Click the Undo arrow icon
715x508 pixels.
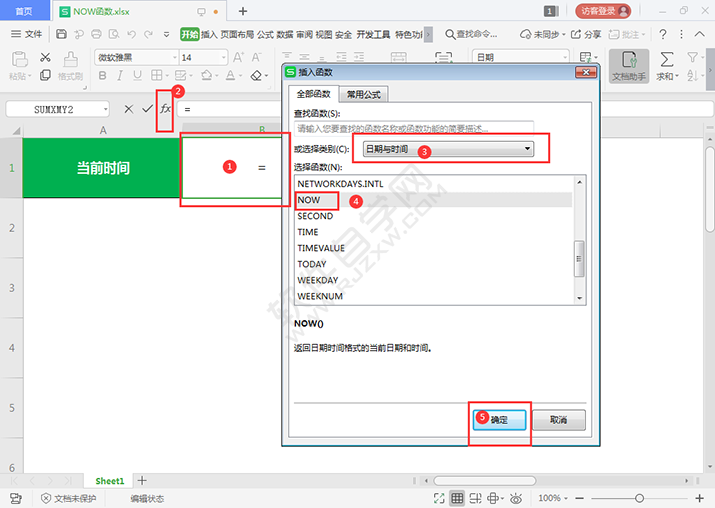coord(131,34)
